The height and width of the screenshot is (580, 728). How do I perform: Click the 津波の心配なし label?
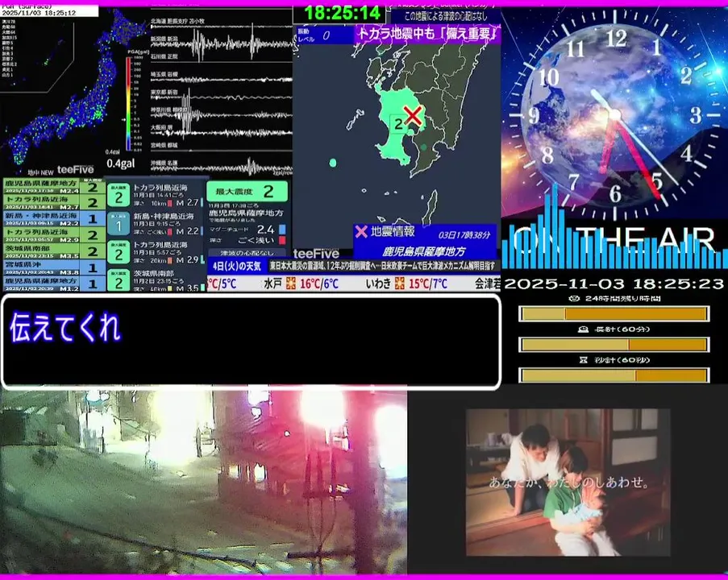pyautogui.click(x=247, y=253)
